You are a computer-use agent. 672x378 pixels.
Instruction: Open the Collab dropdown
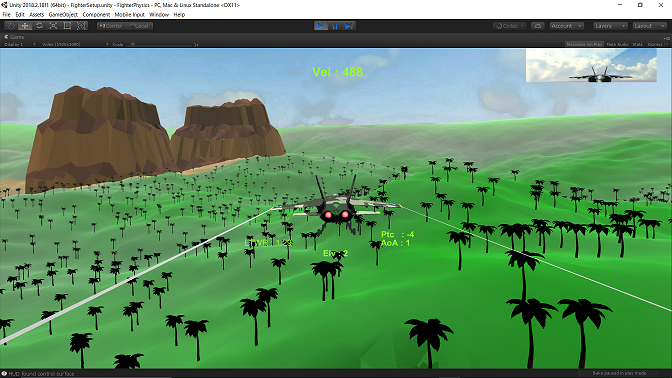tap(509, 26)
